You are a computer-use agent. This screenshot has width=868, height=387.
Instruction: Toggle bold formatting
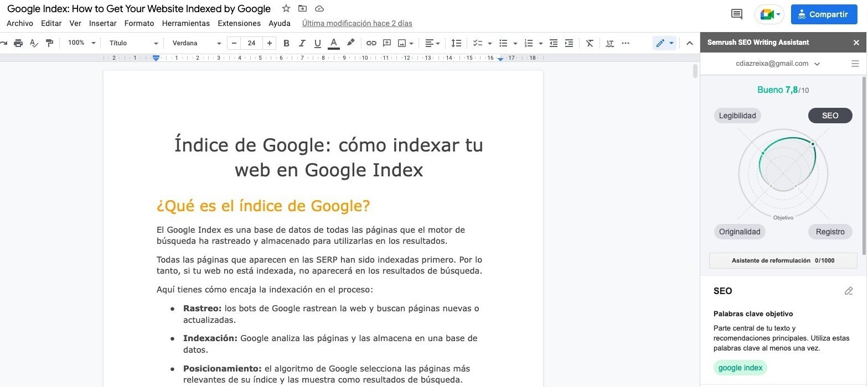286,43
